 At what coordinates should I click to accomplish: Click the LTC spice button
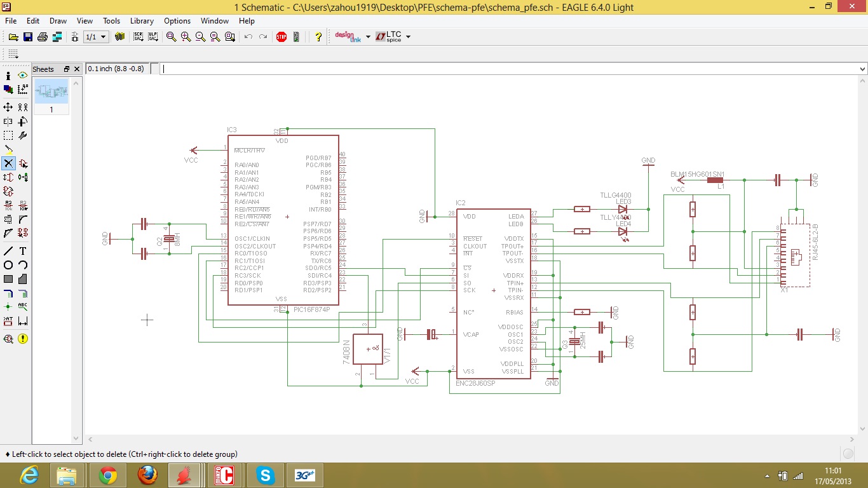coord(388,37)
